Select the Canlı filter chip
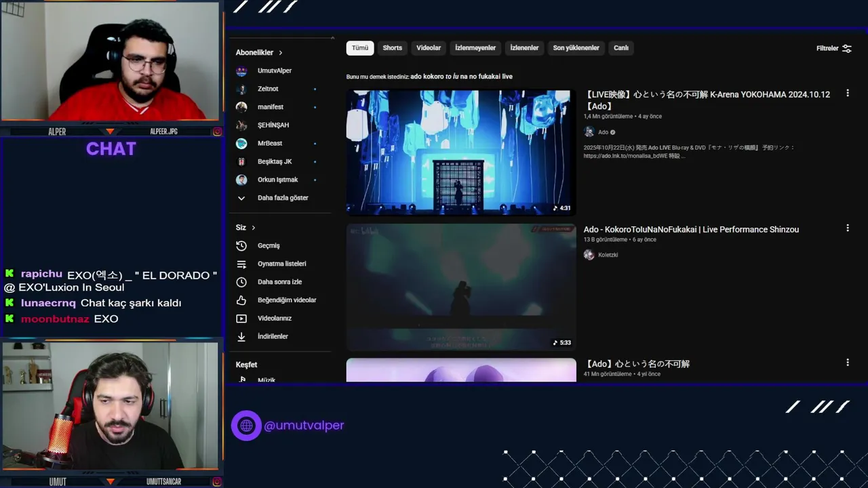This screenshot has height=488, width=868. [x=621, y=48]
